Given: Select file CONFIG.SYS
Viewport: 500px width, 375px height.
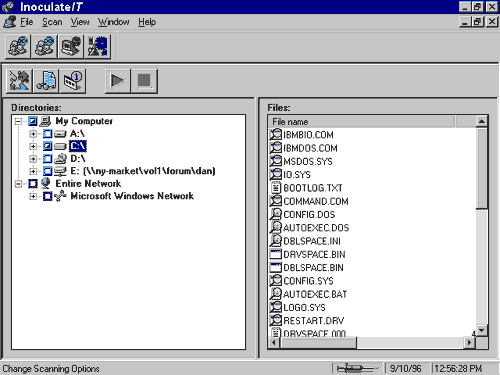Looking at the screenshot, I should click(x=308, y=281).
